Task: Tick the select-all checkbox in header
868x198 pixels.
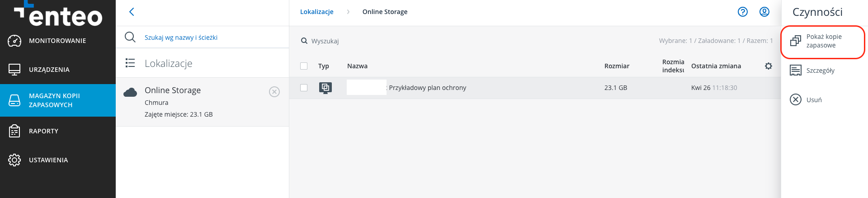Action: 304,66
